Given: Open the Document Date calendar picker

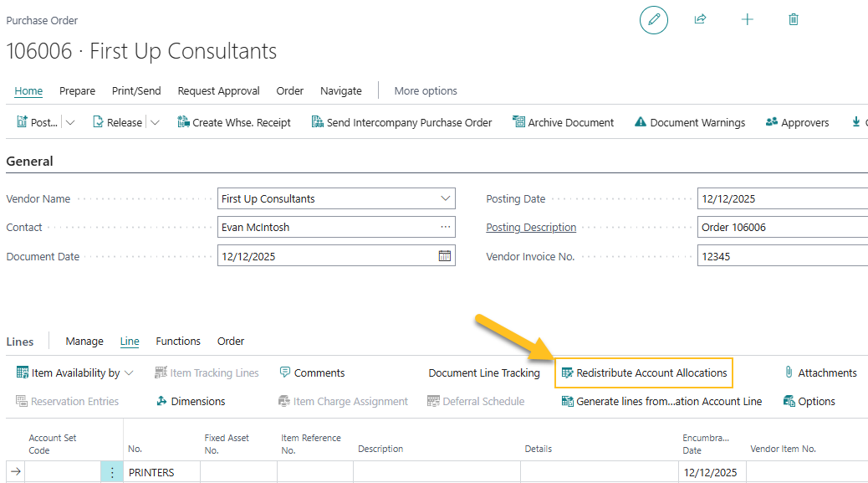Looking at the screenshot, I should [x=444, y=255].
